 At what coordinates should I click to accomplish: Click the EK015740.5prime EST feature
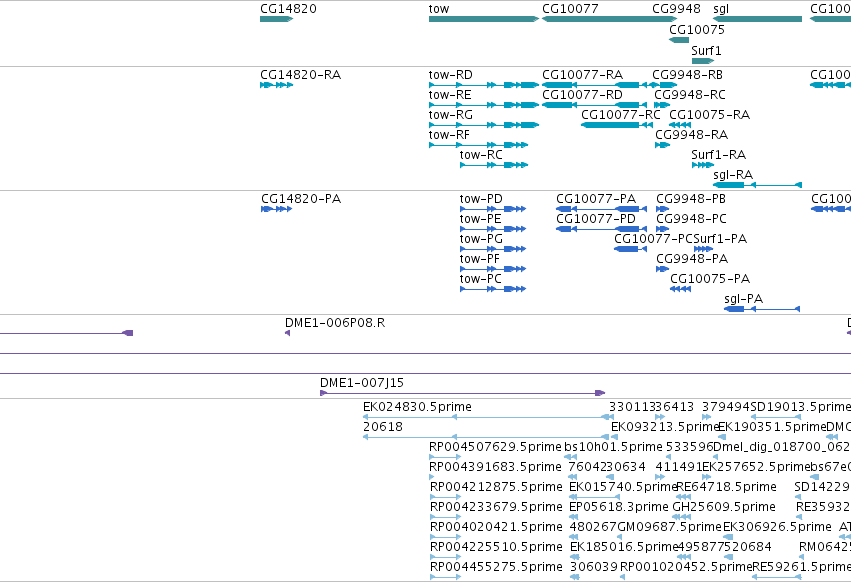(594, 497)
